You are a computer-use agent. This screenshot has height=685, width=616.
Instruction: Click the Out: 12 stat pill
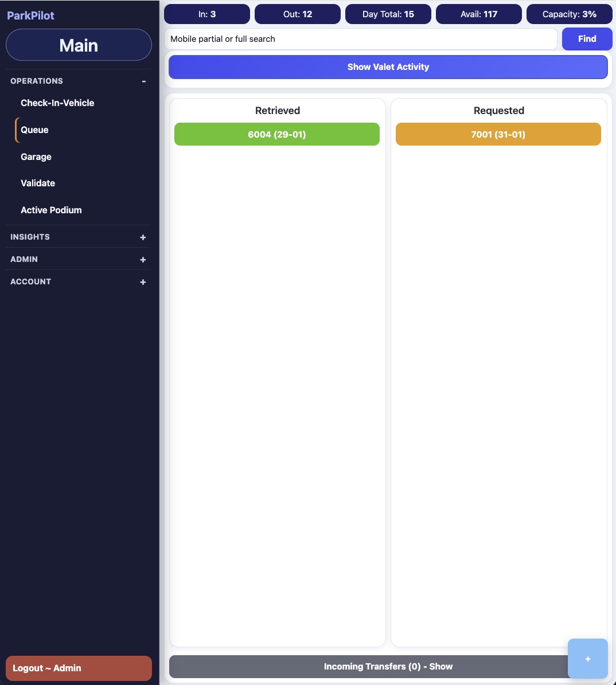point(297,14)
